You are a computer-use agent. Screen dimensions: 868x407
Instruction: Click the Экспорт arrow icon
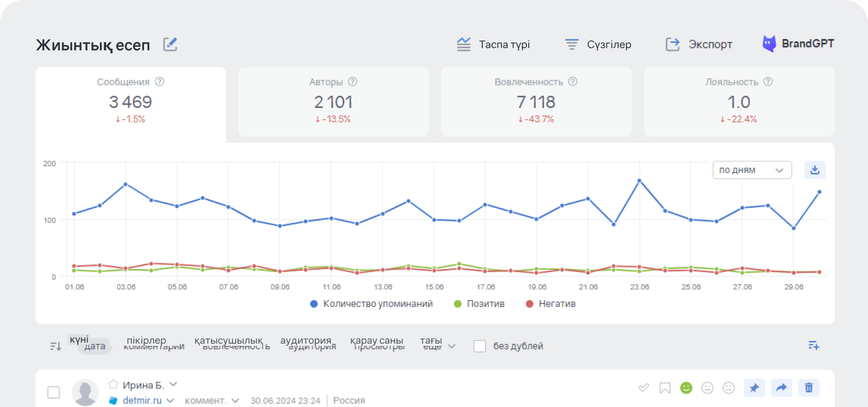[x=672, y=45]
